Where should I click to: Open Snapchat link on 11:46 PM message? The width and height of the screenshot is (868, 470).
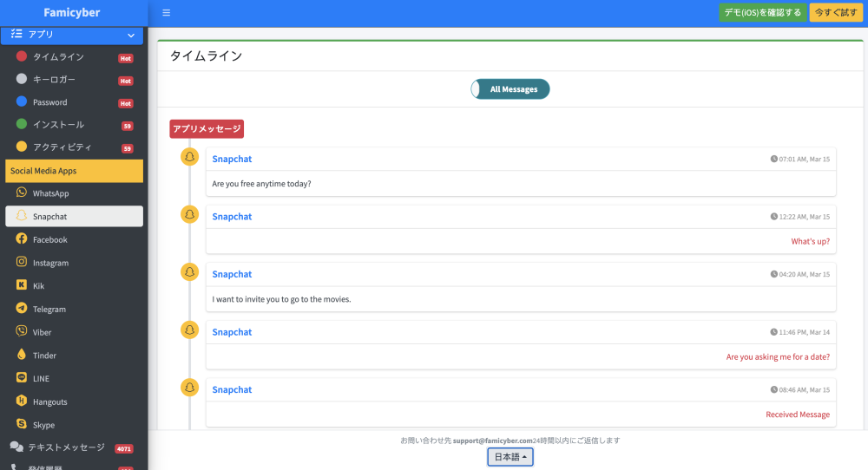[x=232, y=332]
